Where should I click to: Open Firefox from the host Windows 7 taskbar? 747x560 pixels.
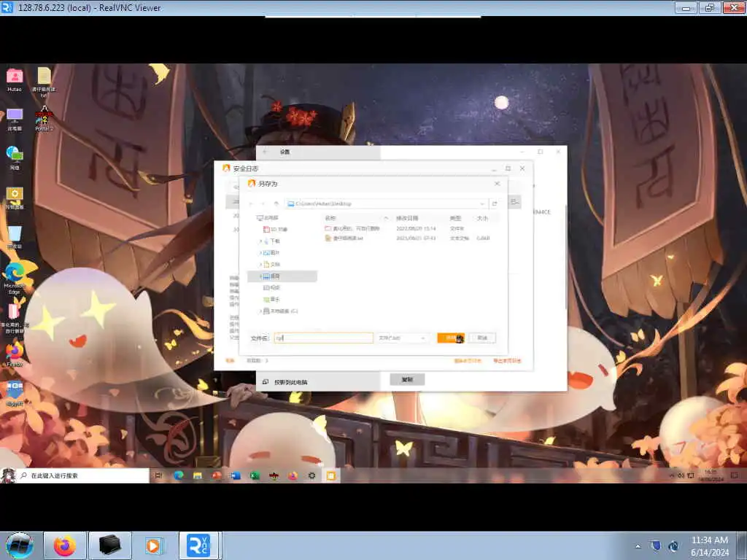64,545
